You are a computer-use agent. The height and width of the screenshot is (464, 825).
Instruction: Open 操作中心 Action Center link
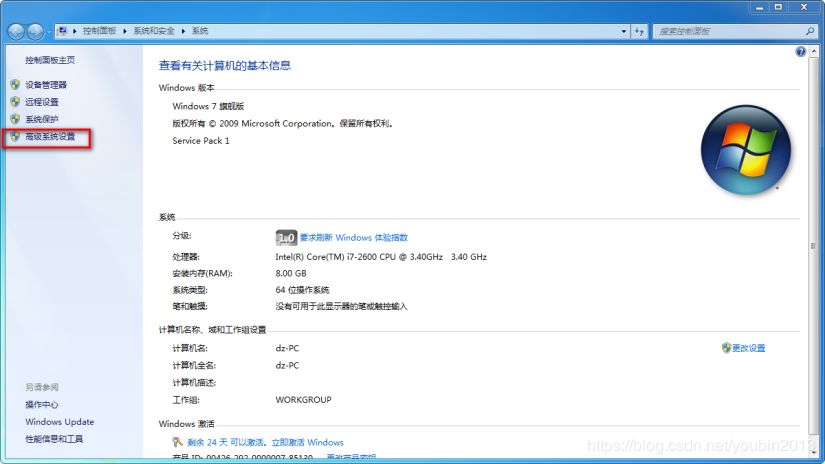(42, 405)
